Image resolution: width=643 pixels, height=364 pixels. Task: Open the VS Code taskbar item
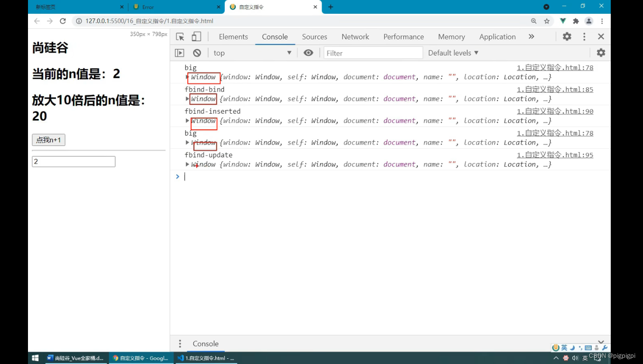pyautogui.click(x=206, y=358)
